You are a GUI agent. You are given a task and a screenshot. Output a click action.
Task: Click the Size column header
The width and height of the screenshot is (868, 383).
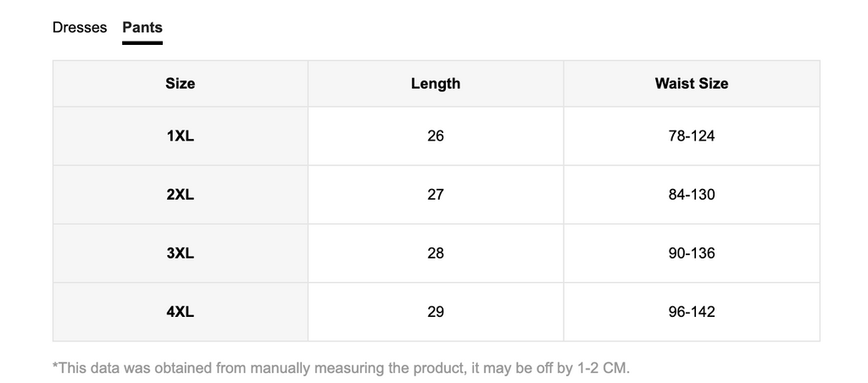pyautogui.click(x=181, y=84)
